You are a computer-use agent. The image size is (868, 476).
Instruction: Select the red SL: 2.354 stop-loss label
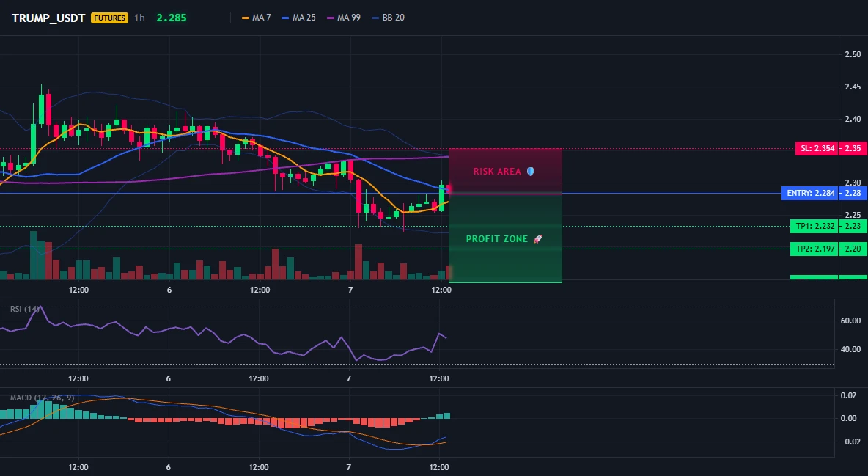(x=817, y=148)
